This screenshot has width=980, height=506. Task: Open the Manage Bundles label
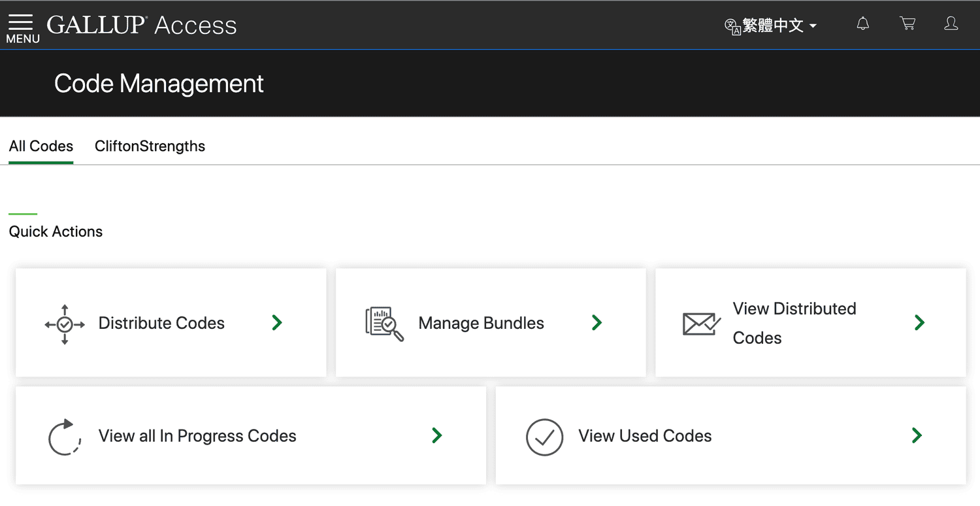click(x=482, y=323)
